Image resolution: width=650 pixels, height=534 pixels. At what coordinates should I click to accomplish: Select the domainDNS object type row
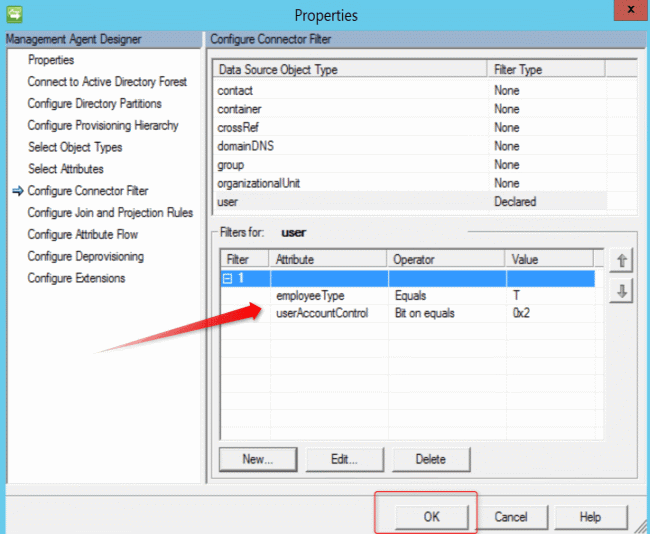(x=410, y=146)
